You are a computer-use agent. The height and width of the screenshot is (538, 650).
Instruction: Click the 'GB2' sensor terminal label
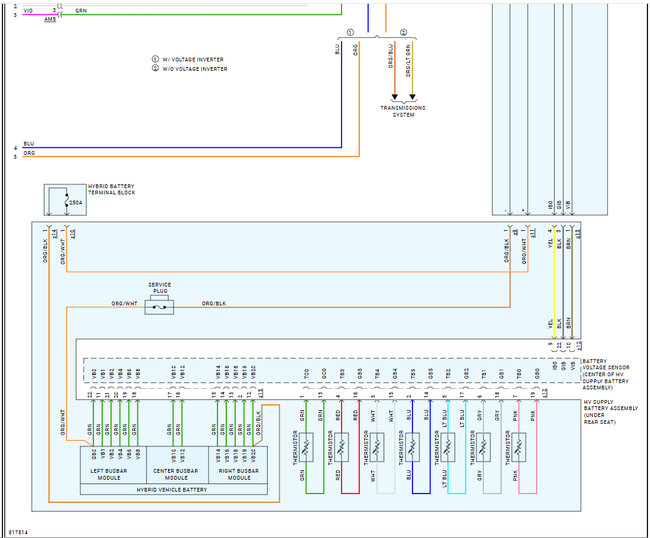[x=466, y=373]
